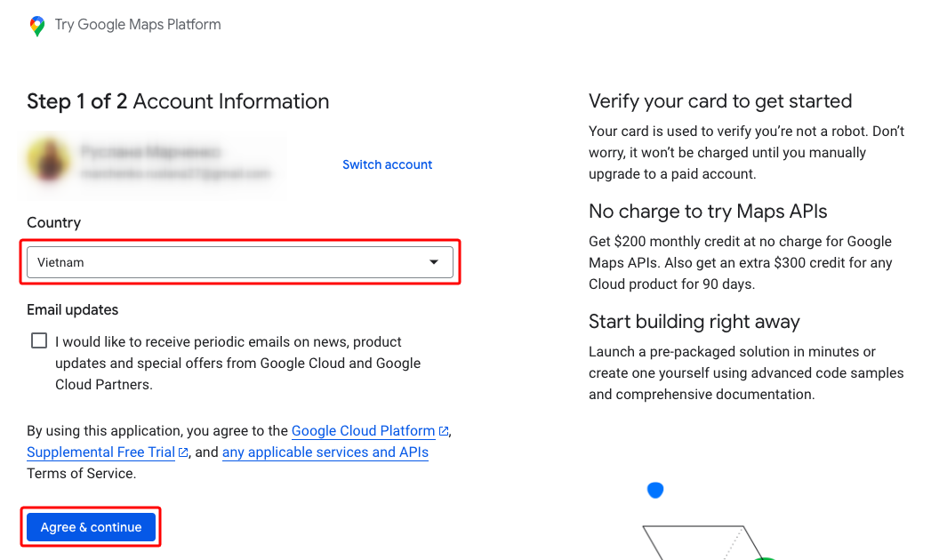Click the blurred account profile avatar
The height and width of the screenshot is (560, 931).
click(49, 161)
